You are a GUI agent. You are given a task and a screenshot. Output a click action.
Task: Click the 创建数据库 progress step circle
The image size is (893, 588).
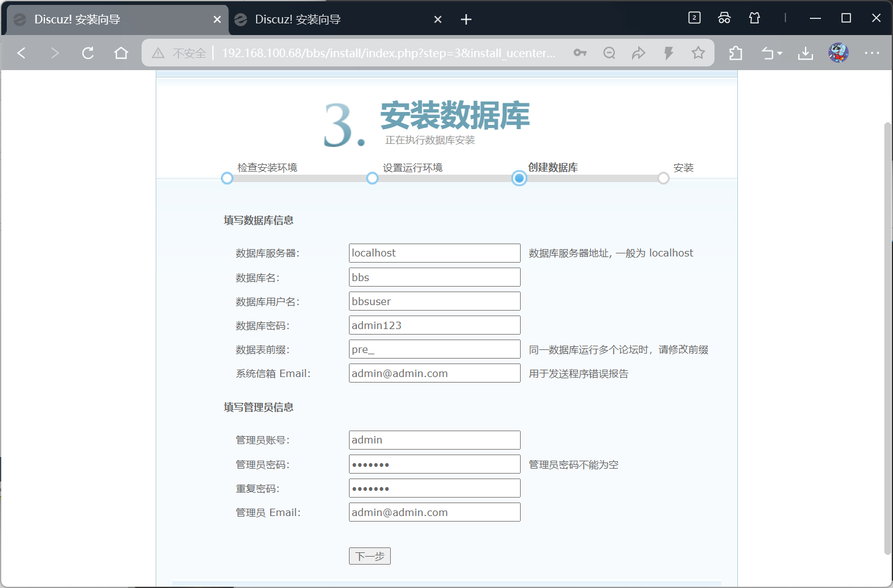(x=518, y=178)
